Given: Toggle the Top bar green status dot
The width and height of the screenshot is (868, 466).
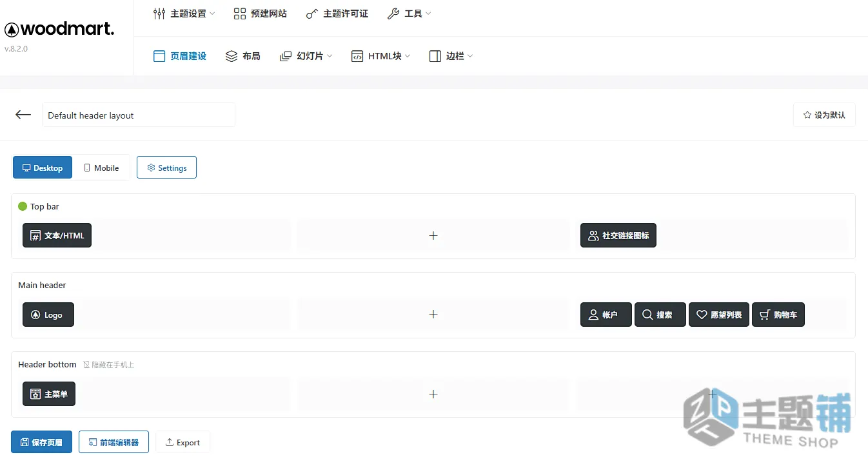Looking at the screenshot, I should coord(23,206).
